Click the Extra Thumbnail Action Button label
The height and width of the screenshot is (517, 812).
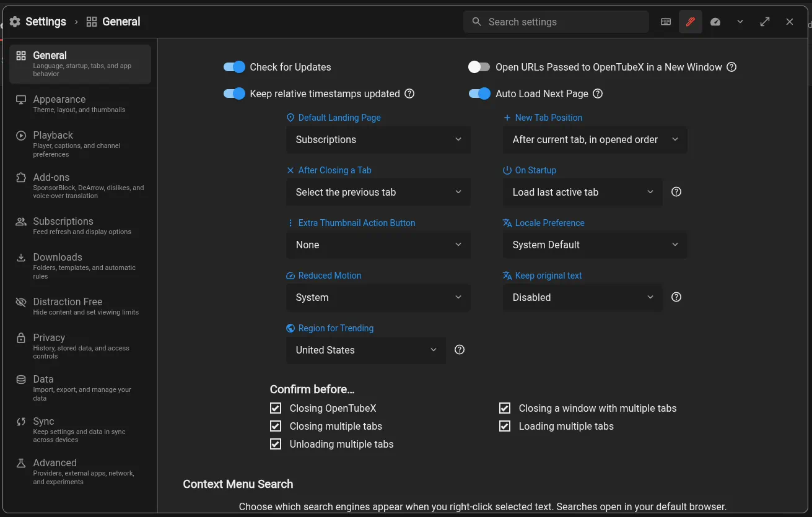pyautogui.click(x=357, y=223)
